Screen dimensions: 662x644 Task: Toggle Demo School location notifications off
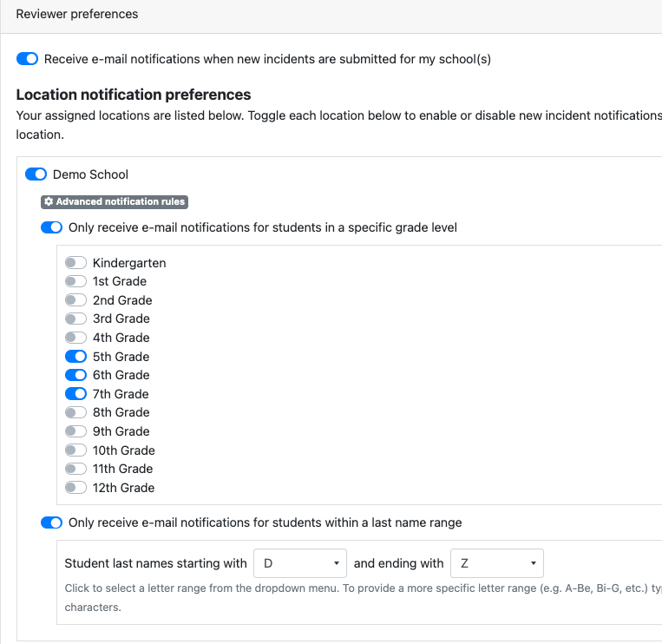pyautogui.click(x=36, y=174)
